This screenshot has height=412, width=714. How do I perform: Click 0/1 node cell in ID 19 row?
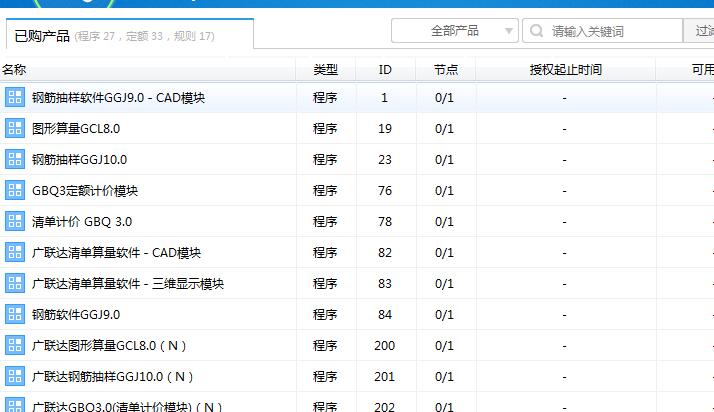click(x=444, y=129)
